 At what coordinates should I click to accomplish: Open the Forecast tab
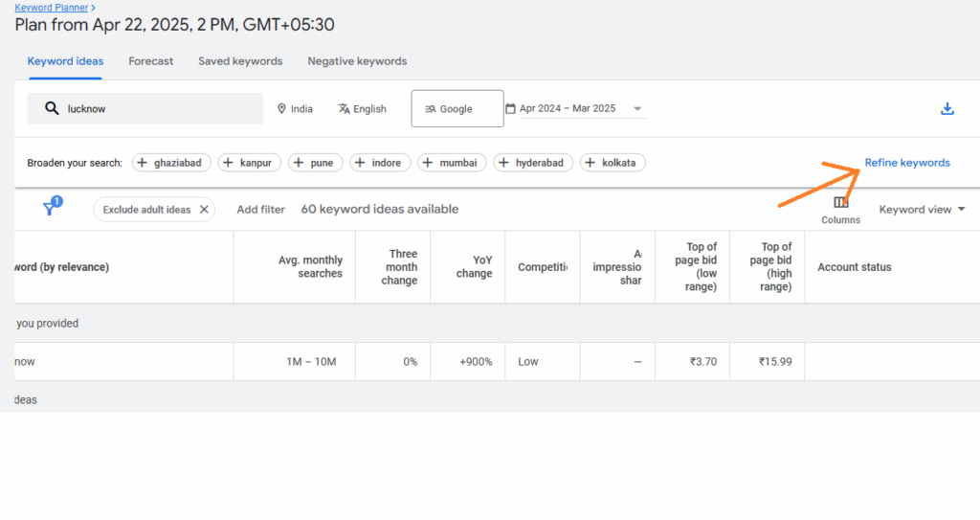(x=150, y=61)
